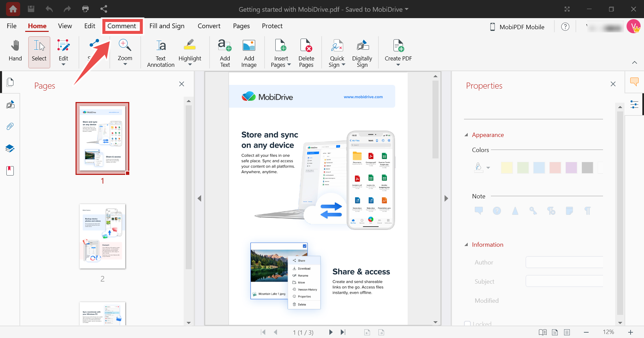644x338 pixels.
Task: Print the document using the printer icon
Action: [x=86, y=9]
